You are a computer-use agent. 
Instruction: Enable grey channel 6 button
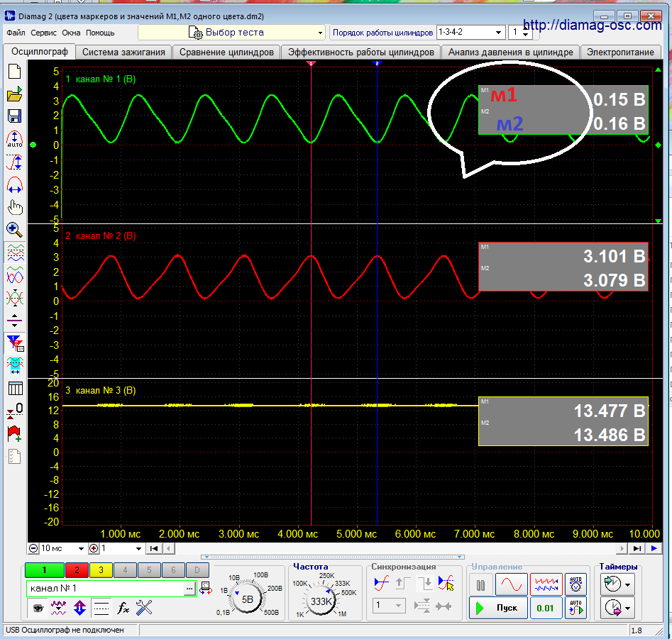[x=173, y=570]
